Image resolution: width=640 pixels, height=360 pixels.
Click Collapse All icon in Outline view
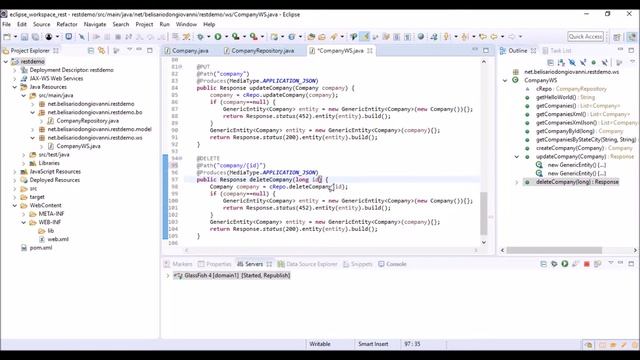point(550,62)
